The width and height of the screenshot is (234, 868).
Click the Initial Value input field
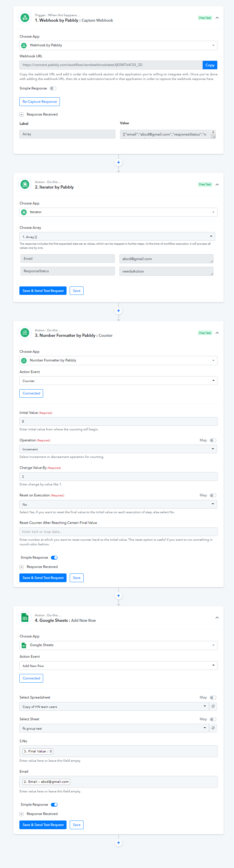[x=119, y=421]
